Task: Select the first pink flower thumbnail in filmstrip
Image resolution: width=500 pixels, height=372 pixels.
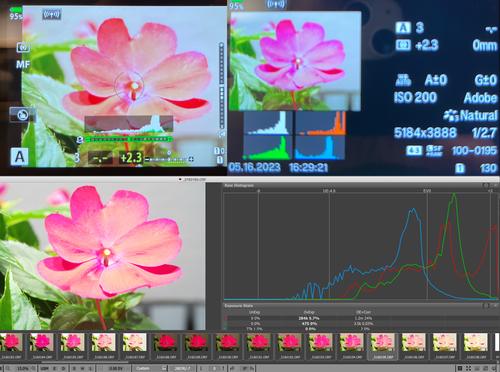Action: pyautogui.click(x=12, y=342)
